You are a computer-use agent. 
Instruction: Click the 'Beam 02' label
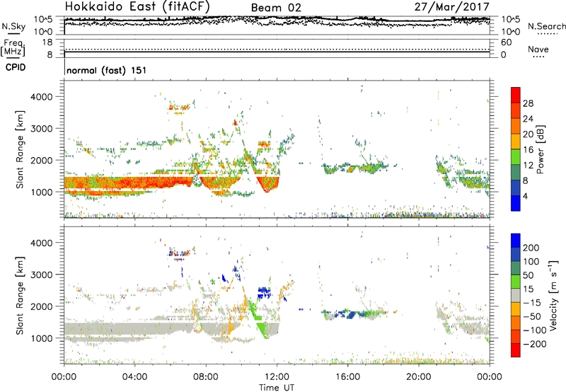coord(276,8)
